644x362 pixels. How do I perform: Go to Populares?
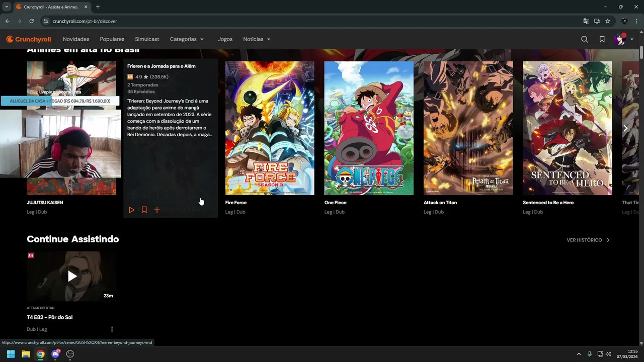coord(112,39)
